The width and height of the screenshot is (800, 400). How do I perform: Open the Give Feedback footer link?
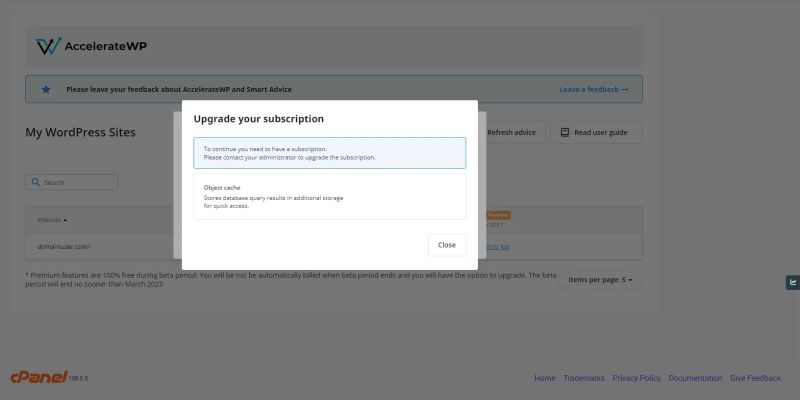(755, 378)
